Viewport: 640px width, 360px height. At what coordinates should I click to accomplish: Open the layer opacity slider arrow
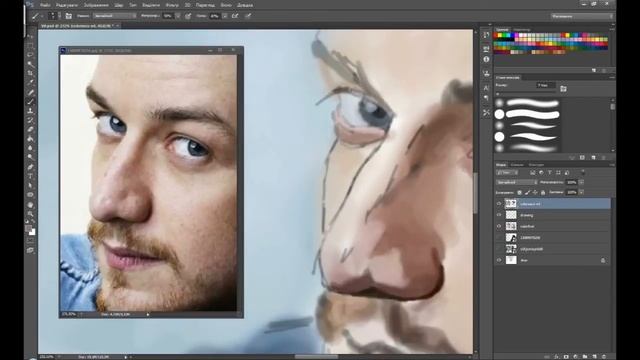581,182
